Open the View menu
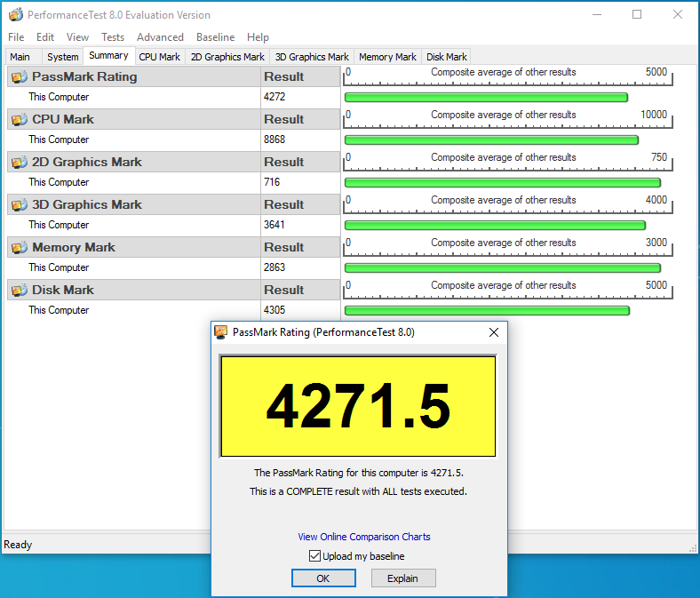The height and width of the screenshot is (598, 700). coord(77,37)
